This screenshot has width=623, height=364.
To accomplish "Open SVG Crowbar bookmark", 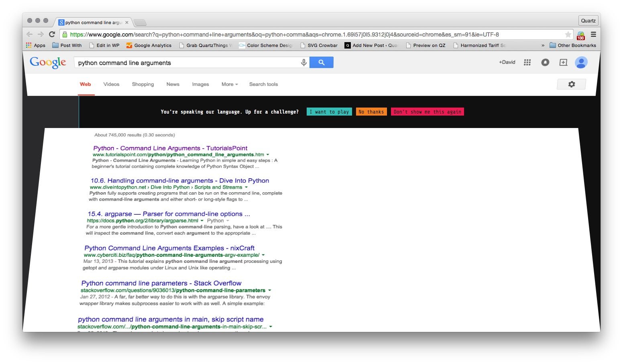I will click(x=319, y=45).
